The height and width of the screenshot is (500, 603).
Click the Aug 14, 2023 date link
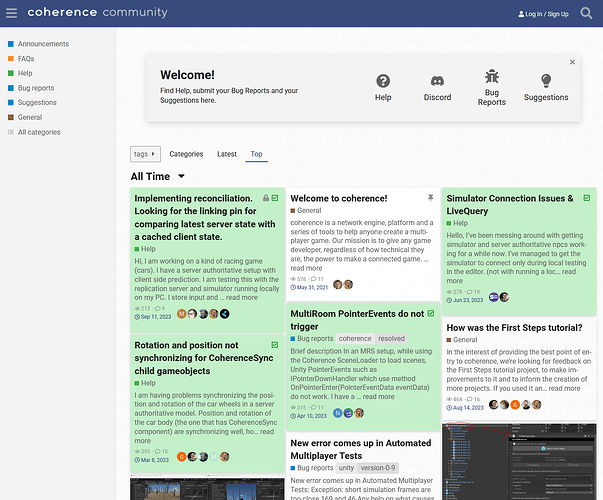465,408
